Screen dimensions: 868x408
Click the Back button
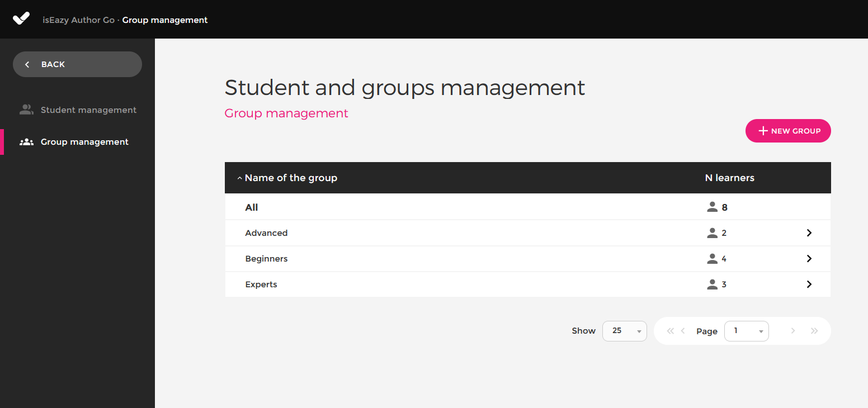click(x=77, y=64)
